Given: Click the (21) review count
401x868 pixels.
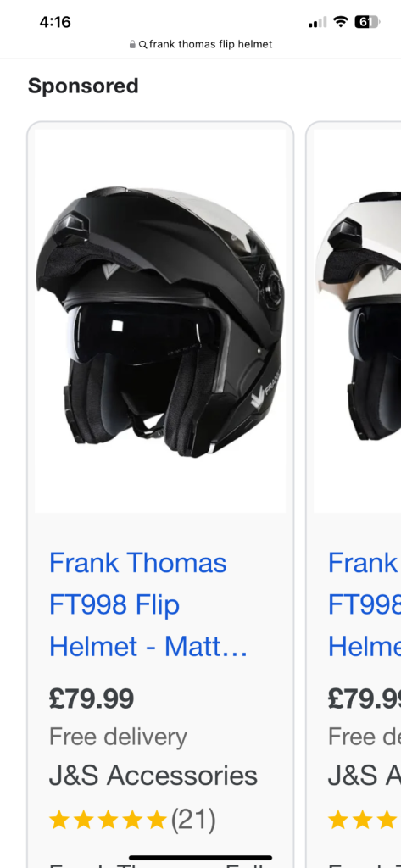Looking at the screenshot, I should 192,820.
